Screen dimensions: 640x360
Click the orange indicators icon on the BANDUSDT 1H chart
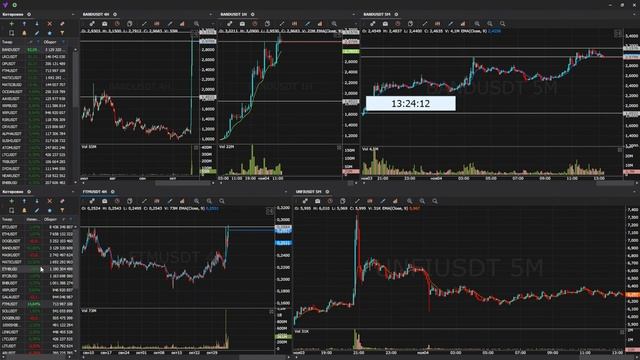pos(294,24)
